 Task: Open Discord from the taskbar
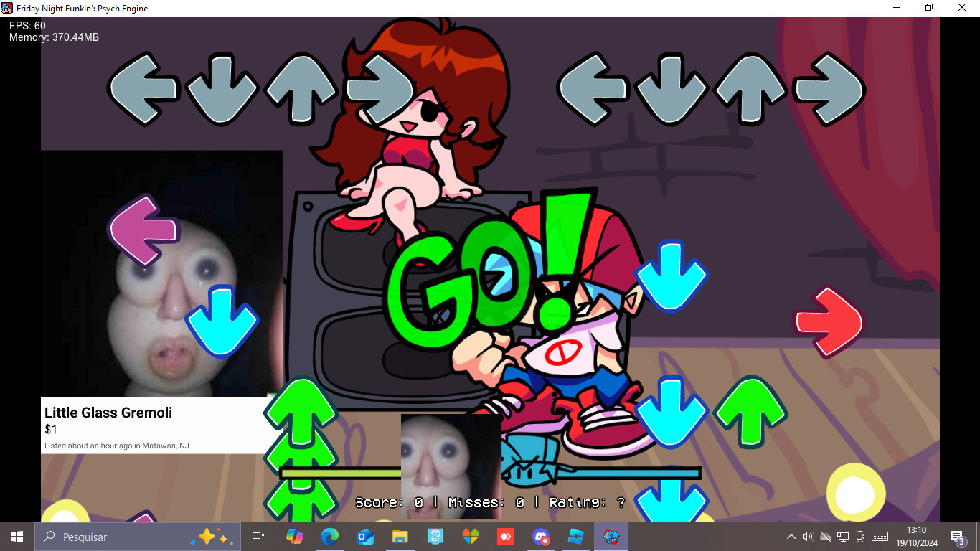[540, 537]
